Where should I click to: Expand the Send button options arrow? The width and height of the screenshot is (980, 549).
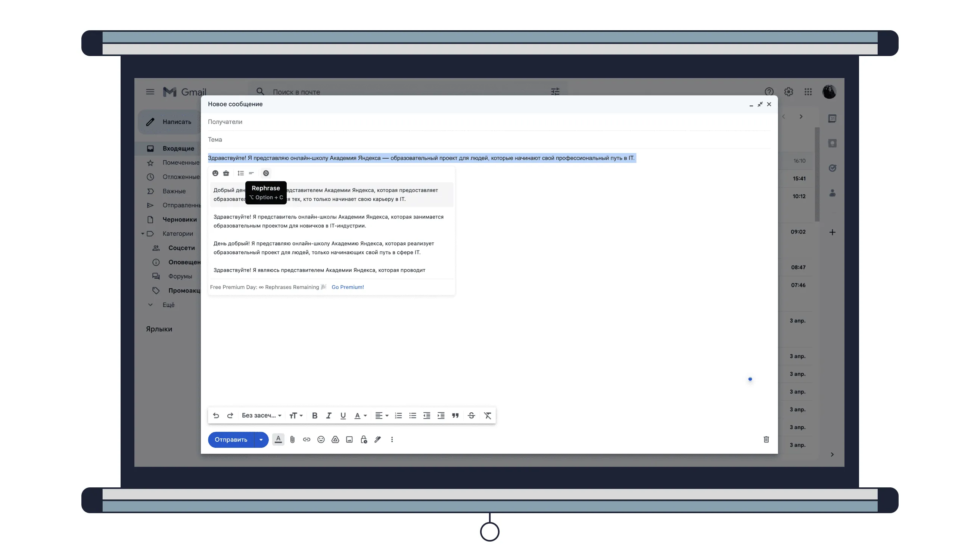262,439
